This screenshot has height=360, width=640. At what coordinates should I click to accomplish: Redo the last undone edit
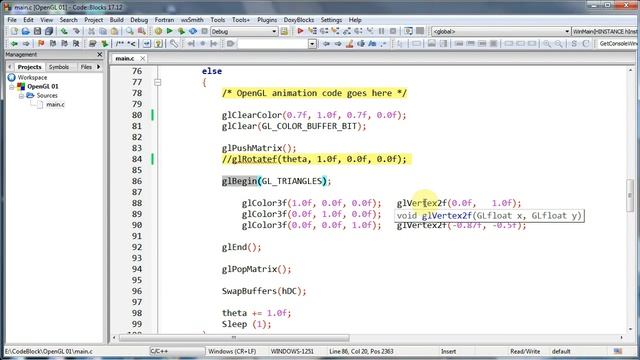pos(76,31)
